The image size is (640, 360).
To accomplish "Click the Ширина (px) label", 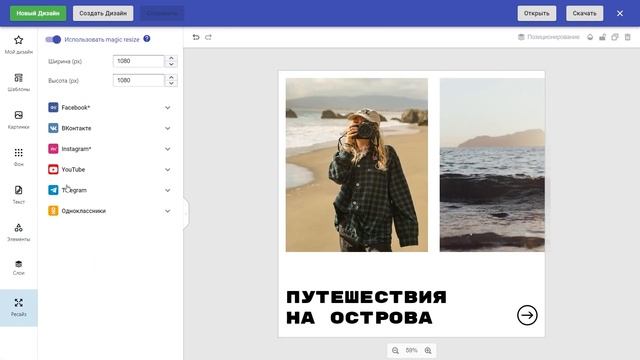I will click(65, 62).
